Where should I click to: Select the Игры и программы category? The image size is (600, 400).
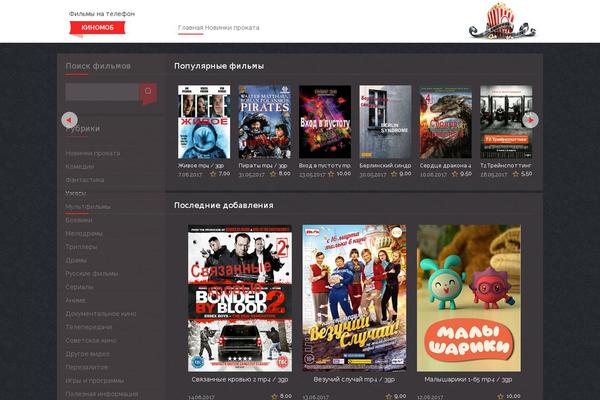[x=95, y=381]
